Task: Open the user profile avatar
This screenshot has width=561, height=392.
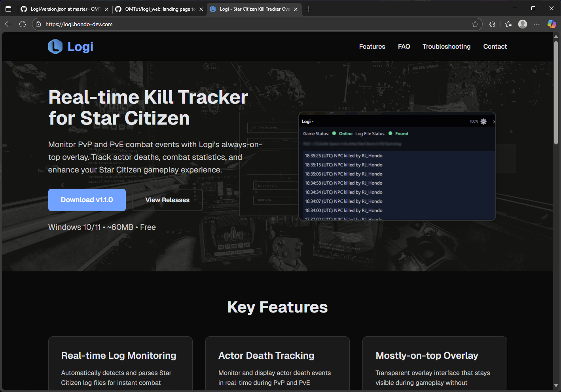Action: click(523, 24)
